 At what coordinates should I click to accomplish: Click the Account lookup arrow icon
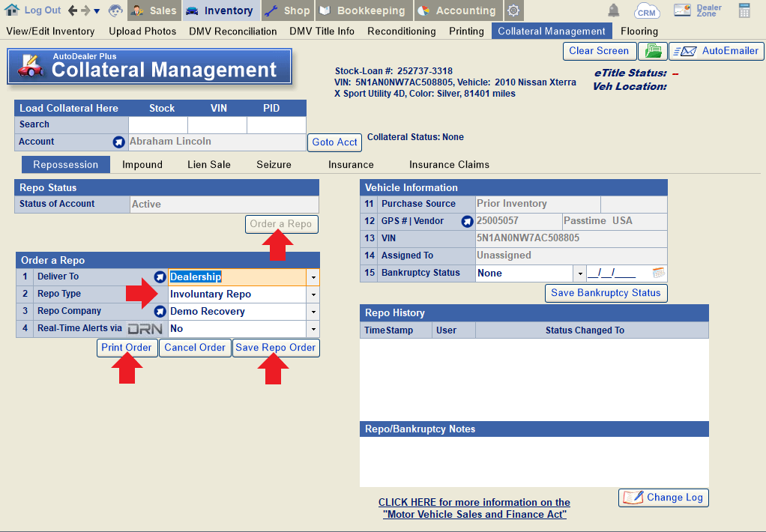pyautogui.click(x=118, y=142)
